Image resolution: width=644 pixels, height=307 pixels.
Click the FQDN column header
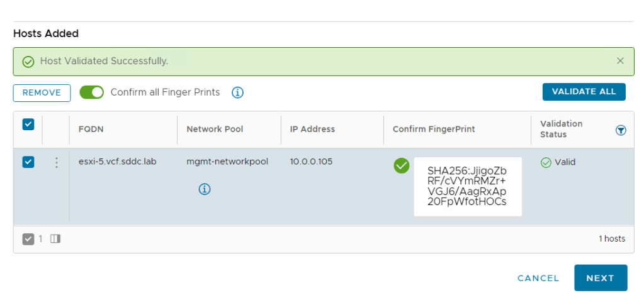pyautogui.click(x=91, y=129)
